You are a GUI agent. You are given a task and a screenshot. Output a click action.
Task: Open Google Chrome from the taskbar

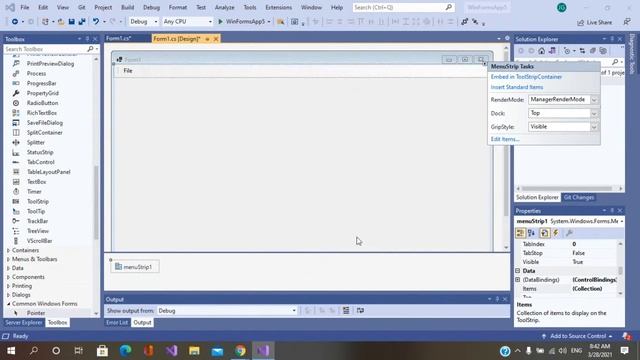(240, 351)
